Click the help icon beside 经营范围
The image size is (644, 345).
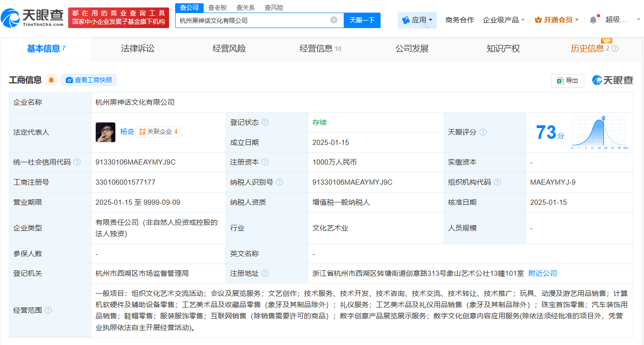(x=48, y=309)
